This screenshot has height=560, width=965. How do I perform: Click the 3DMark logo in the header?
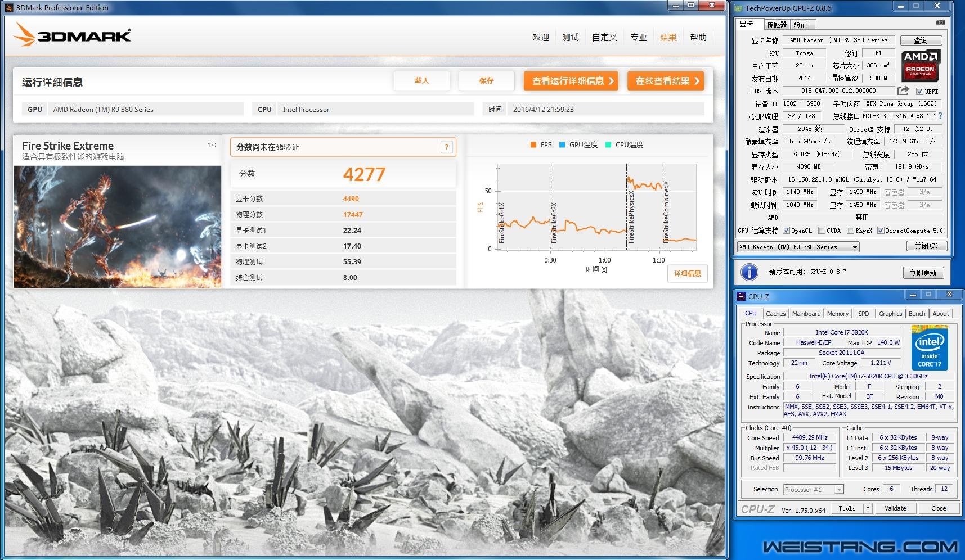pos(72,34)
